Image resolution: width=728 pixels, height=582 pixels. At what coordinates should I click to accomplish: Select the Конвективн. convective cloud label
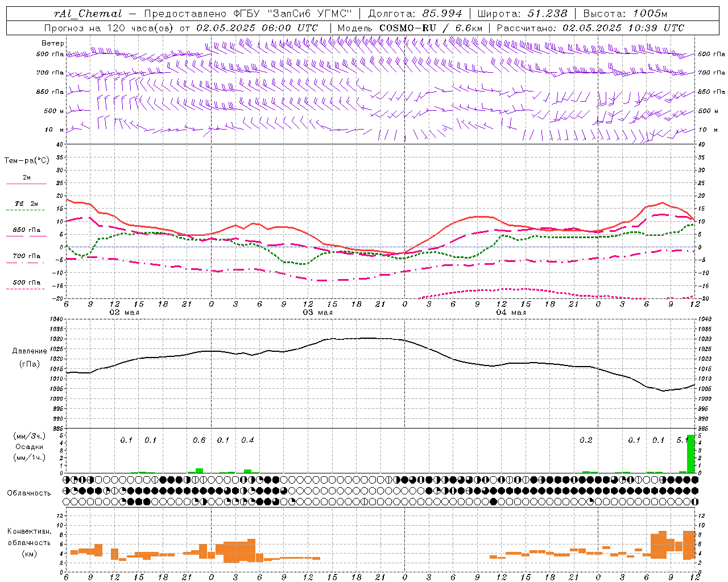tap(30, 531)
